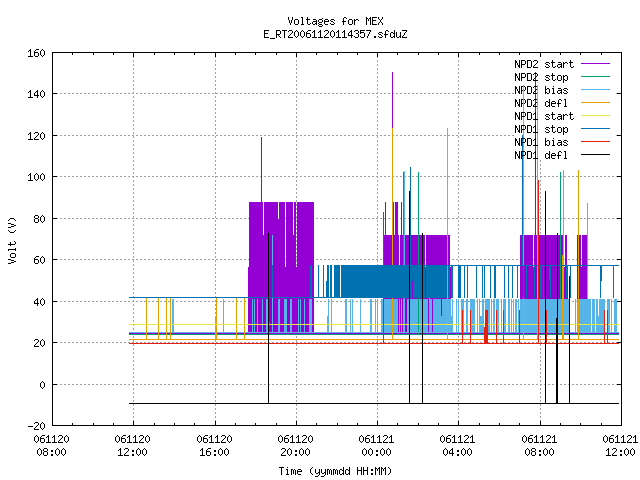
Task: Click the x-axis label 061120 12:00
Action: 132,446
